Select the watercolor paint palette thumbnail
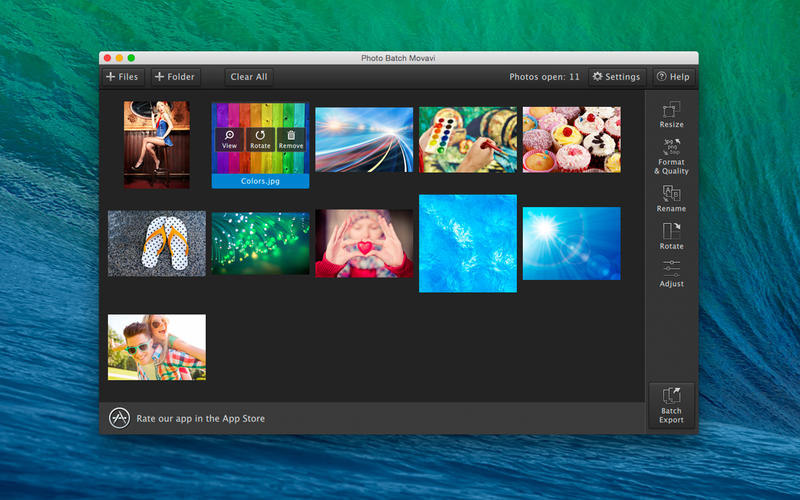 [x=467, y=140]
